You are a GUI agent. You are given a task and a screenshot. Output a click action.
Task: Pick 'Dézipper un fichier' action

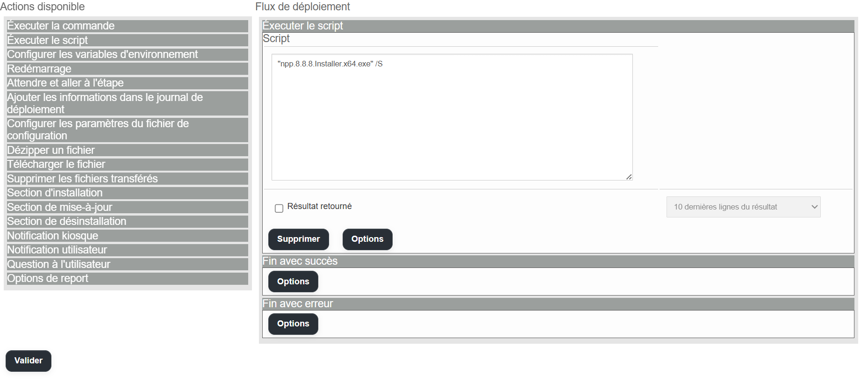[127, 151]
